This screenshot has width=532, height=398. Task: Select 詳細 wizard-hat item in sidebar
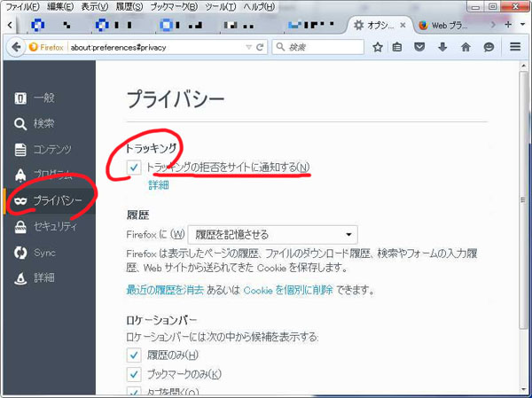click(50, 277)
